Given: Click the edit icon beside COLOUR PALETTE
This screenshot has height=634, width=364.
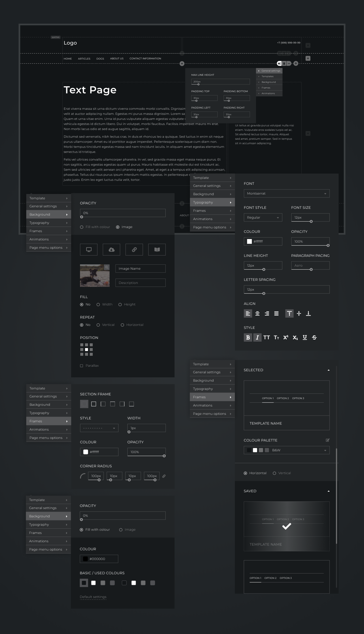Looking at the screenshot, I should 327,440.
